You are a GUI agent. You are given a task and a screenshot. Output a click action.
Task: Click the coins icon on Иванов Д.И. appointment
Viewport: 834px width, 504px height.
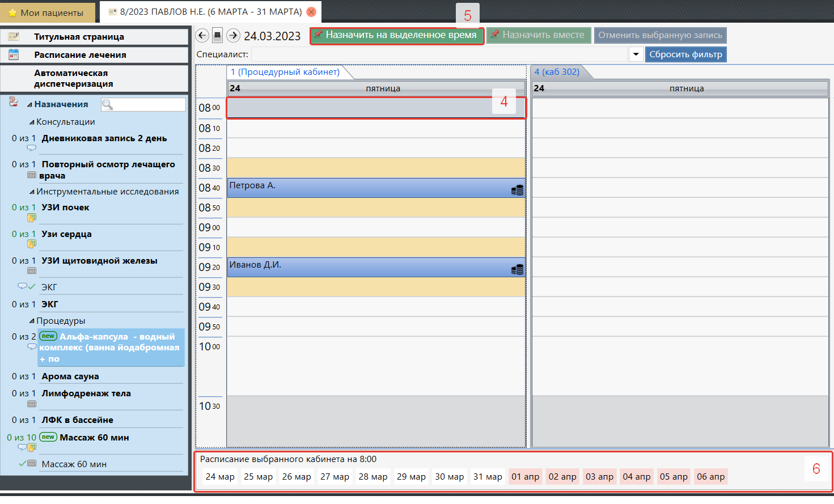[517, 270]
